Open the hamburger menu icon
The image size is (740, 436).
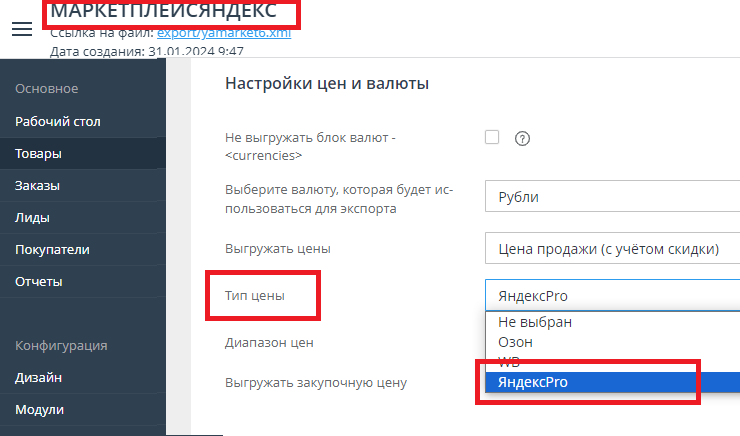click(22, 29)
